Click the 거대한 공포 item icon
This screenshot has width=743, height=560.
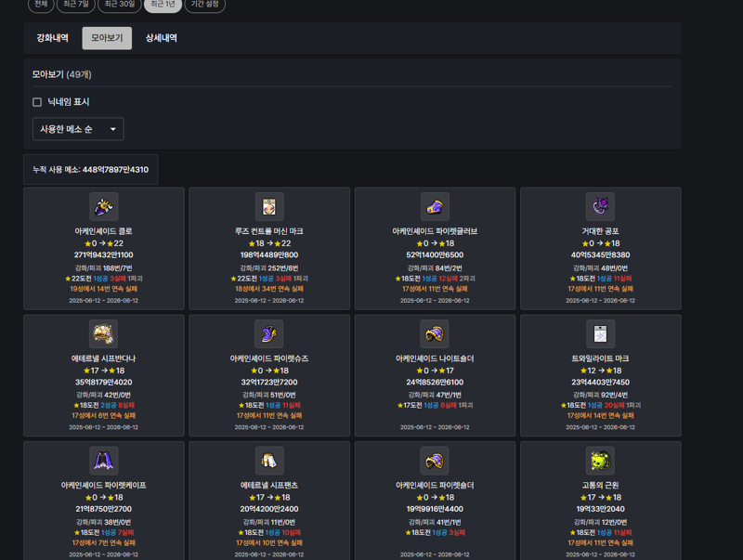[x=600, y=206]
